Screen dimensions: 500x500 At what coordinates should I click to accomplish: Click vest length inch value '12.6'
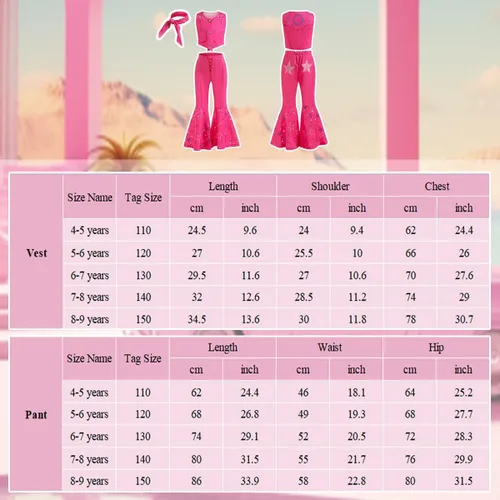click(x=250, y=297)
